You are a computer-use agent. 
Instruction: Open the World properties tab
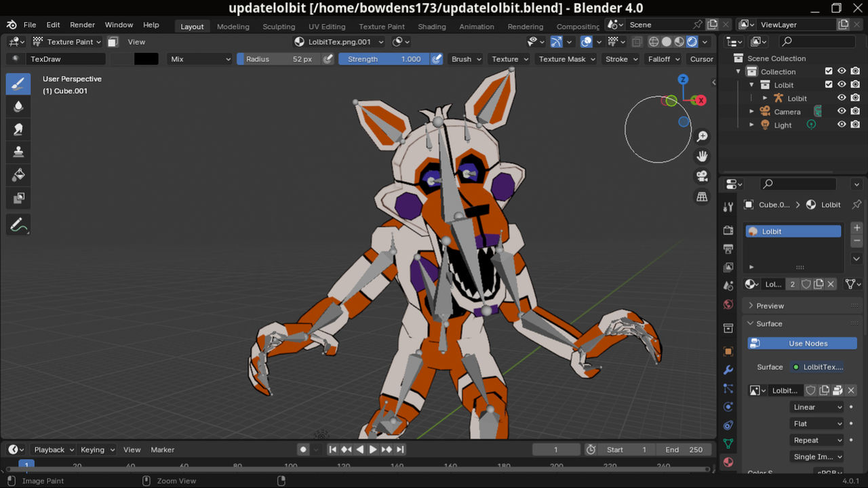coord(728,304)
